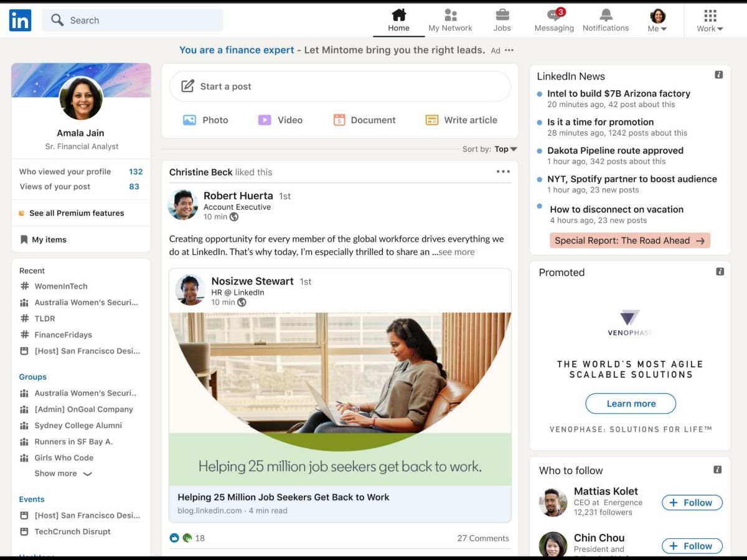This screenshot has width=747, height=560.
Task: Attach a Document to a post
Action: pos(364,120)
